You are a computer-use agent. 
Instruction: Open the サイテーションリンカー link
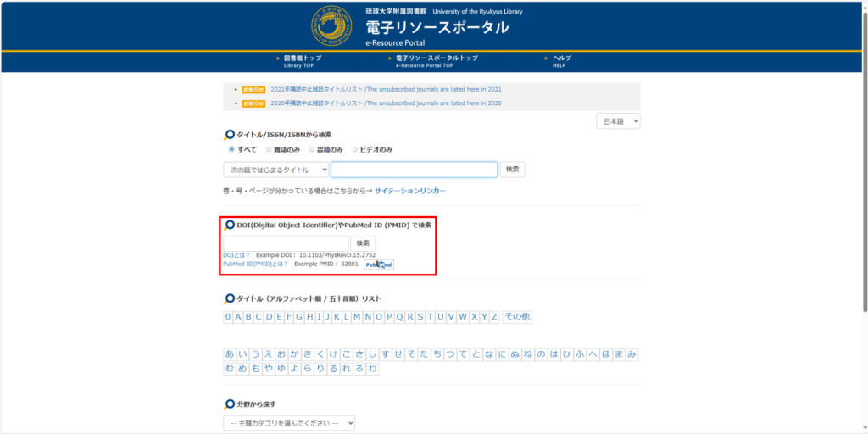click(409, 191)
